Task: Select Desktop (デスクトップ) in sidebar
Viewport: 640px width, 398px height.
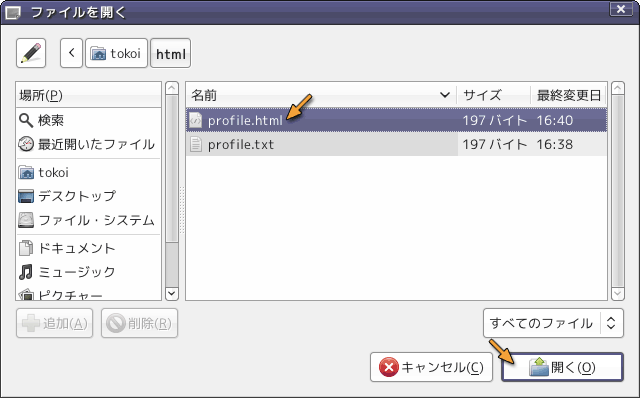Action: pyautogui.click(x=88, y=196)
